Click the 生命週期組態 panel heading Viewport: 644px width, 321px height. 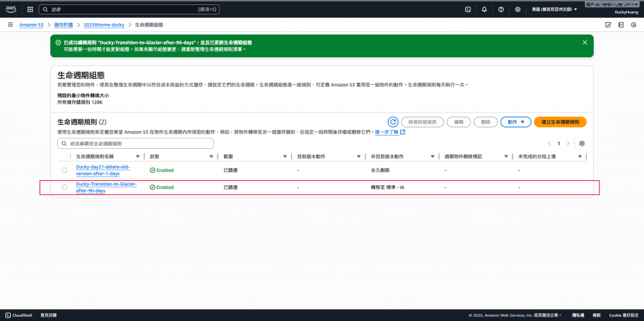(81, 75)
